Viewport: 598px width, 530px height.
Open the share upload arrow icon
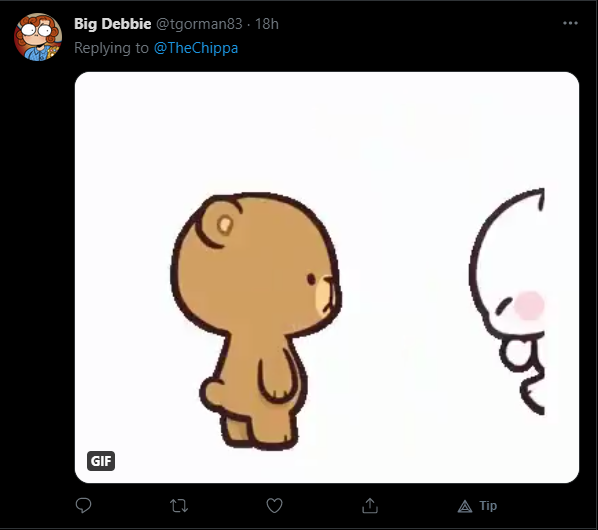point(370,506)
